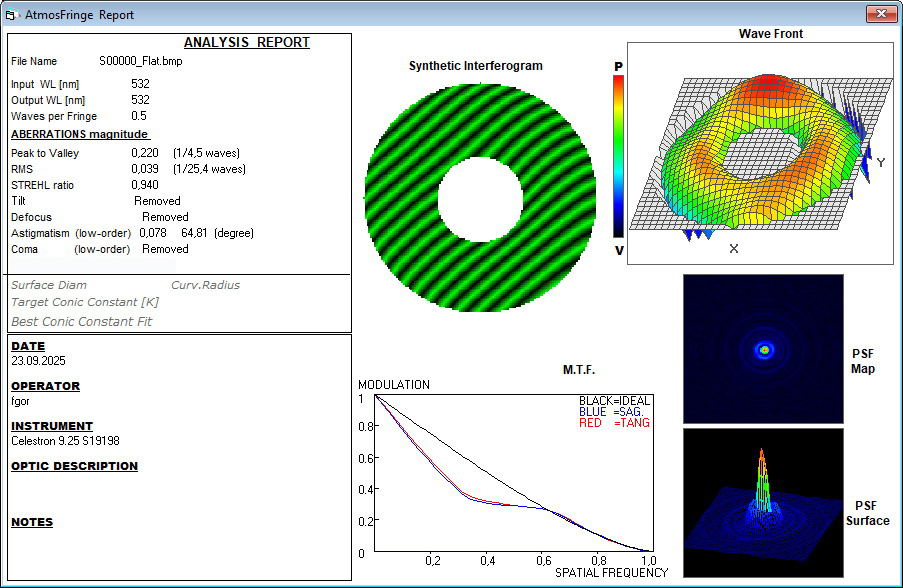This screenshot has height=588, width=903.
Task: Click the Target Conic Constant [K] field
Action: [85, 302]
